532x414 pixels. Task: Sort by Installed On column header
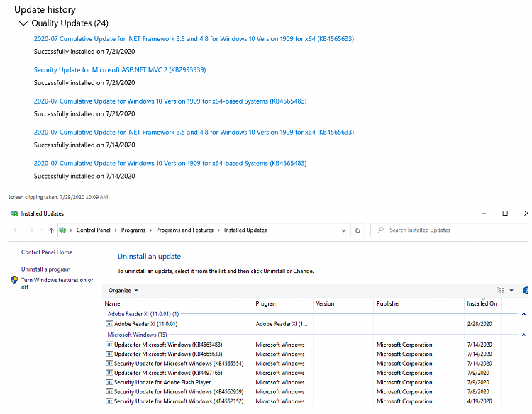(x=482, y=304)
